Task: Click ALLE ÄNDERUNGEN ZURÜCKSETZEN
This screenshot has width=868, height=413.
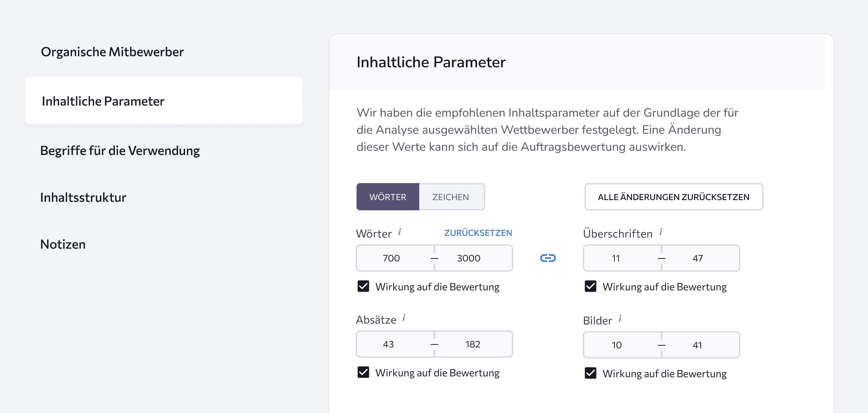Action: (x=674, y=197)
